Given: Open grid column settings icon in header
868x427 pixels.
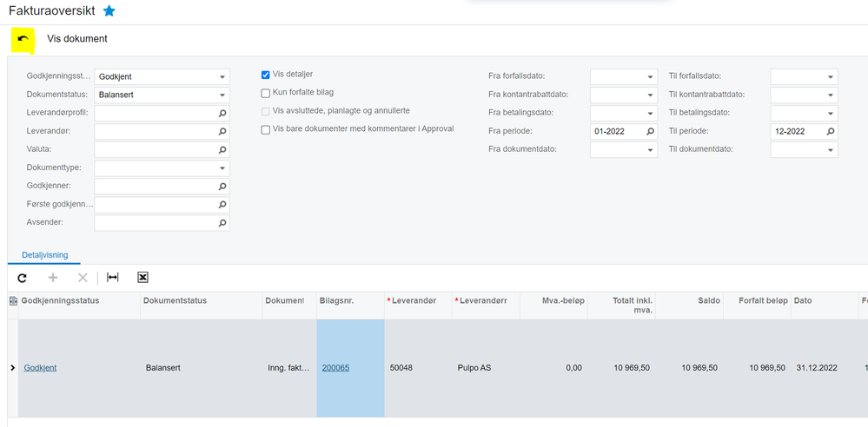Looking at the screenshot, I should point(13,300).
